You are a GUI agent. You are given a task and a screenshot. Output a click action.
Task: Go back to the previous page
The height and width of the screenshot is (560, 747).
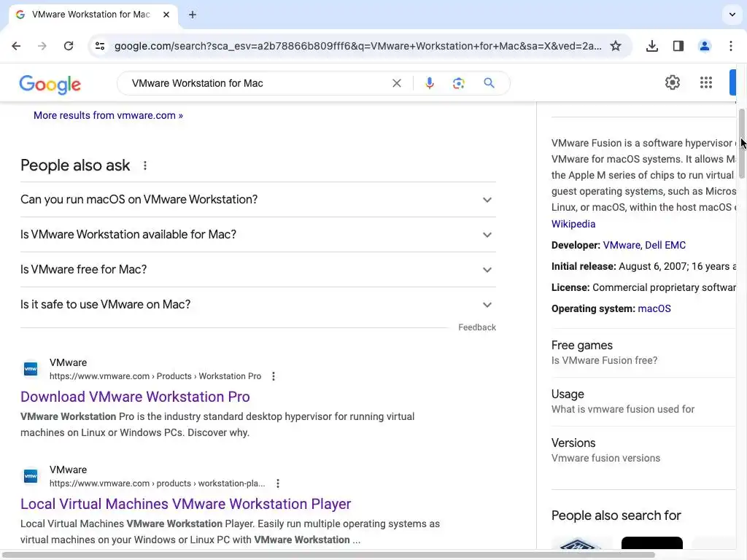[16, 46]
